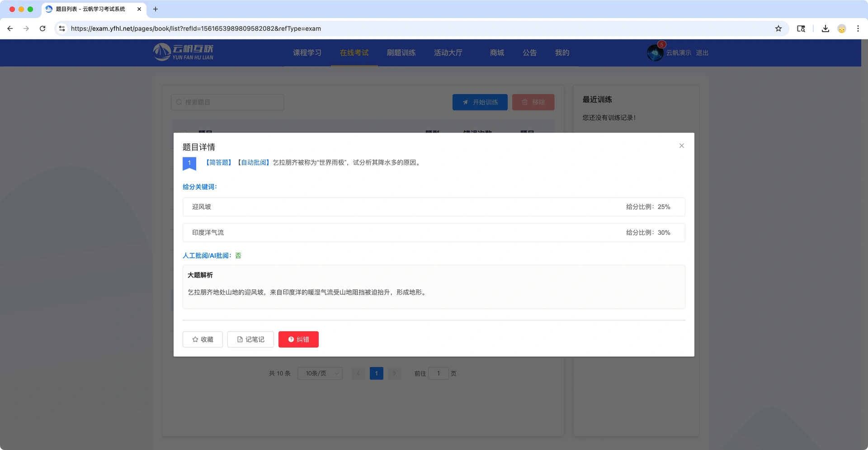Viewport: 868px width, 450px height.
Task: Click the 迎风坡 keyword row
Action: point(434,207)
